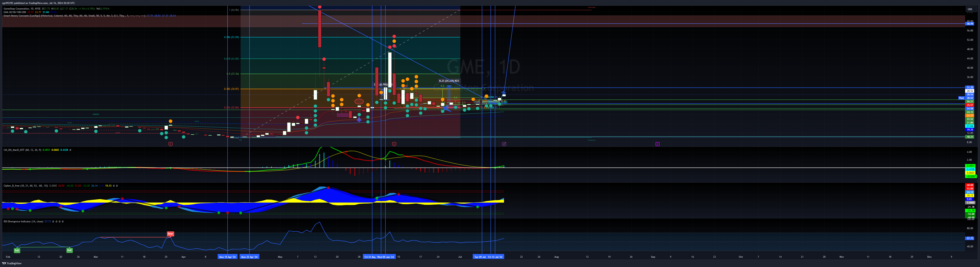
Task: Click the first Bull label near early February
Action: 17,250
